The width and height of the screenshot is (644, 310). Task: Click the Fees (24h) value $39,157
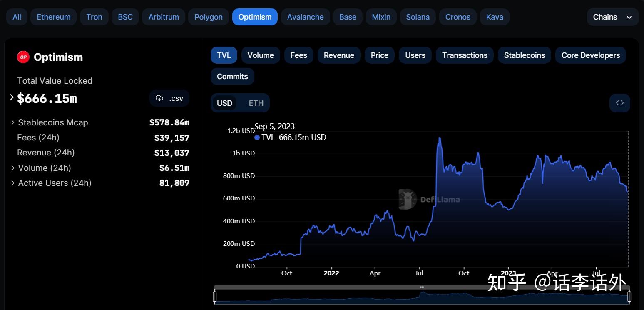(x=172, y=138)
